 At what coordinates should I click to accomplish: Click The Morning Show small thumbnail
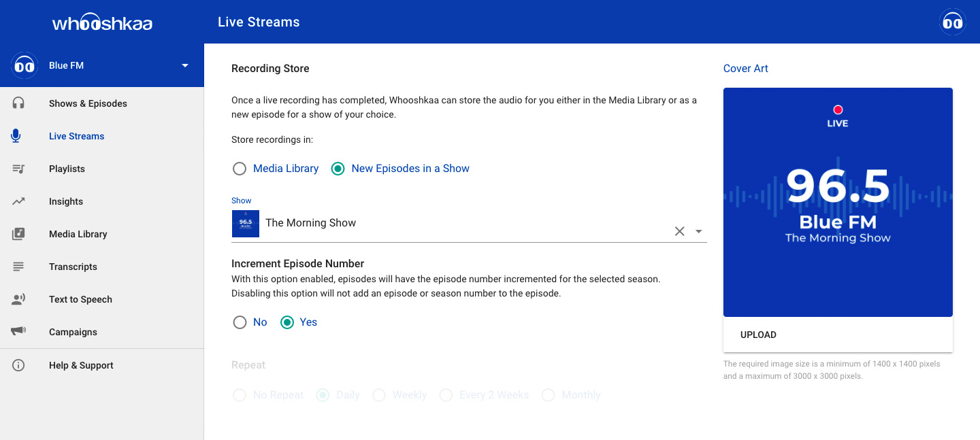pos(246,223)
